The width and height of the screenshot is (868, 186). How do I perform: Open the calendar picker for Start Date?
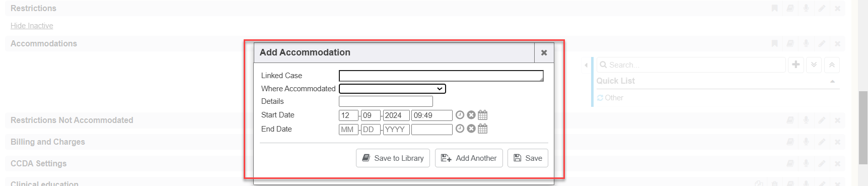click(x=482, y=115)
